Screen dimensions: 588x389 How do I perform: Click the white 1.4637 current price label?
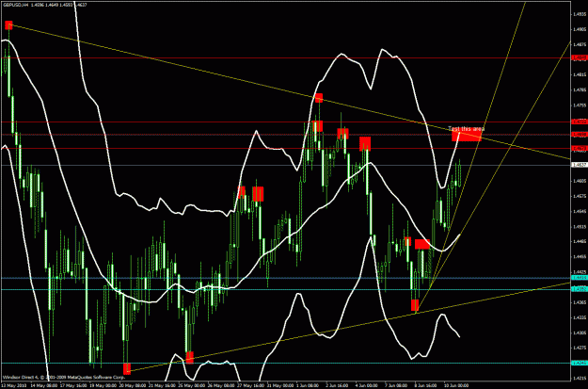pos(579,165)
